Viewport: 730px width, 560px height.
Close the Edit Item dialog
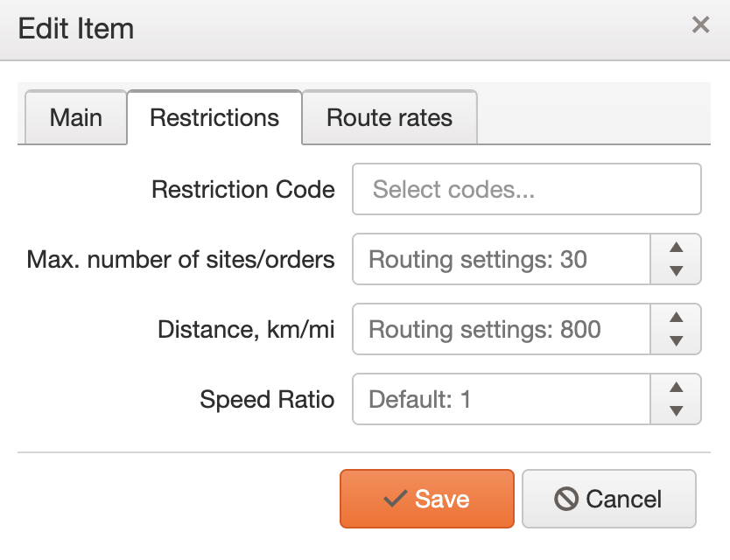(x=700, y=24)
